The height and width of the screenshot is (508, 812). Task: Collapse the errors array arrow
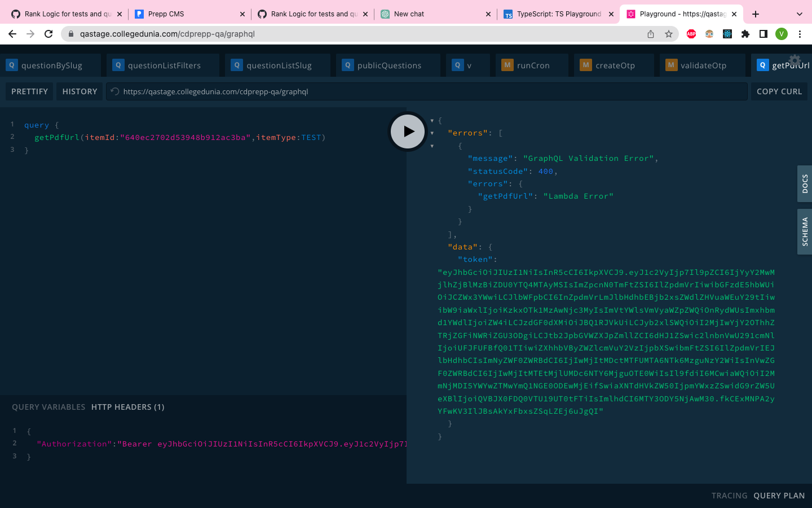click(x=433, y=133)
